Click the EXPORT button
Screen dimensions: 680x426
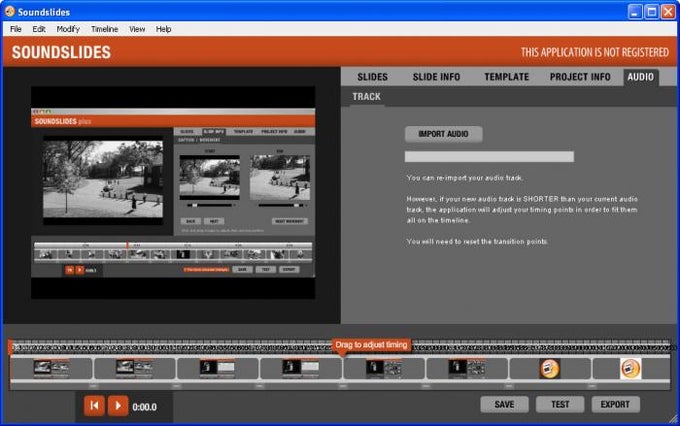(x=615, y=404)
